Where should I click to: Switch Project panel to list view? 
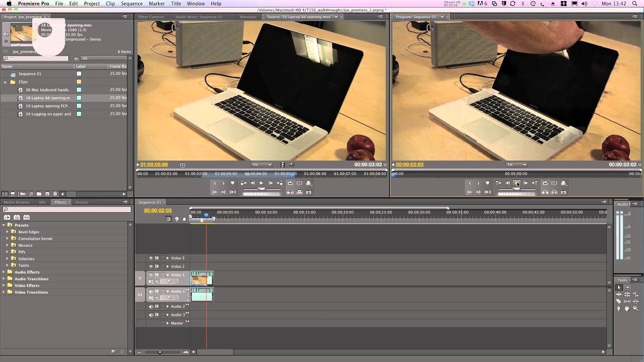(5, 194)
